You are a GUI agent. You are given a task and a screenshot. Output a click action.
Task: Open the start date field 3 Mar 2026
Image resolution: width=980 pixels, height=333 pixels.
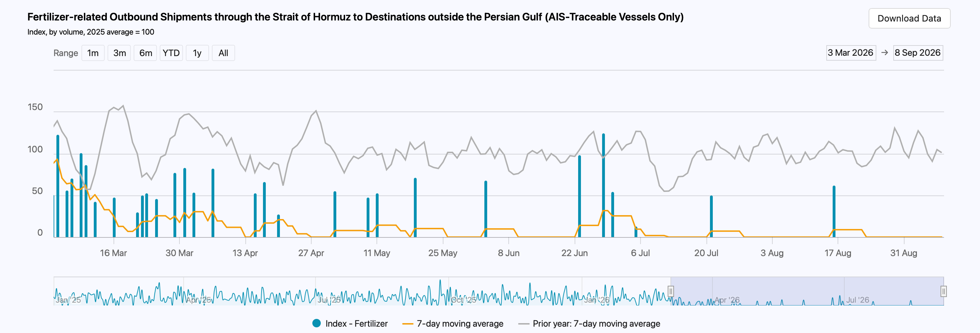coord(851,53)
